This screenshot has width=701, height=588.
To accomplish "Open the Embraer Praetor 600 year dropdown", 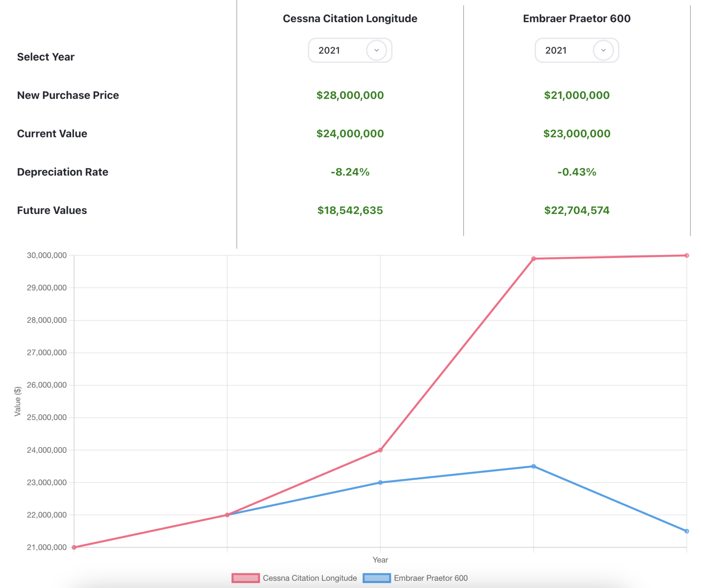I will click(576, 50).
